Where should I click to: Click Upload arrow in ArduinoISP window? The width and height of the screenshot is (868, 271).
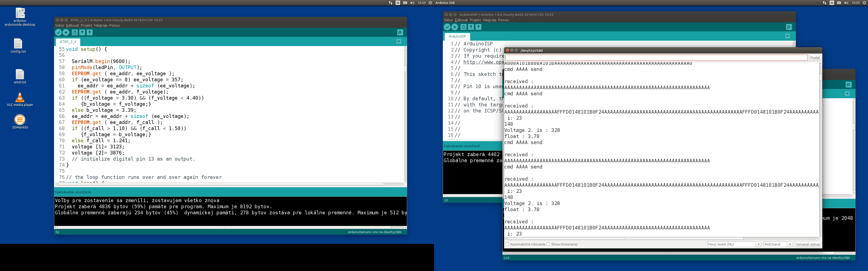pyautogui.click(x=455, y=27)
